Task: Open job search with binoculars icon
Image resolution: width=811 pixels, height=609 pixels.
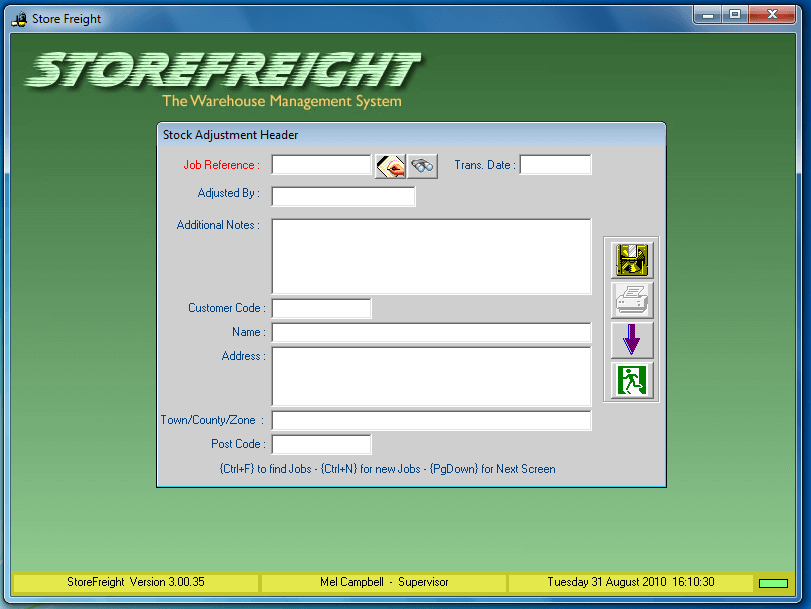Action: click(x=422, y=166)
